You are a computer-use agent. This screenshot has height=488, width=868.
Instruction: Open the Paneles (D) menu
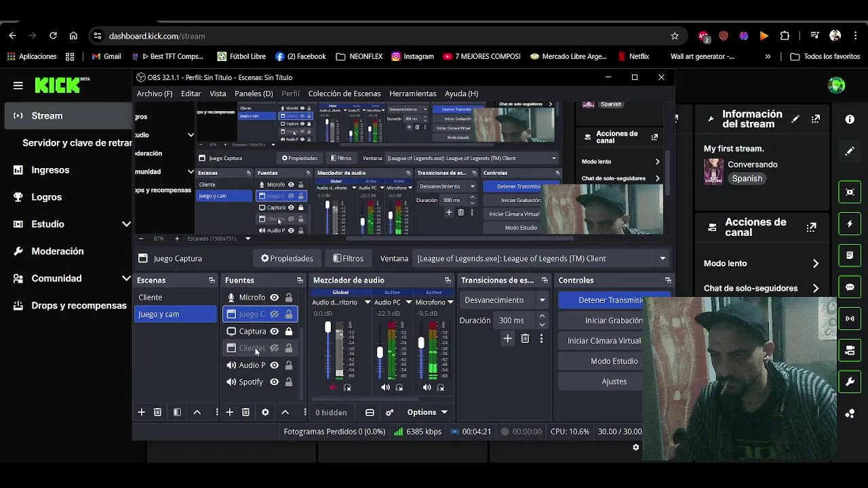click(254, 94)
